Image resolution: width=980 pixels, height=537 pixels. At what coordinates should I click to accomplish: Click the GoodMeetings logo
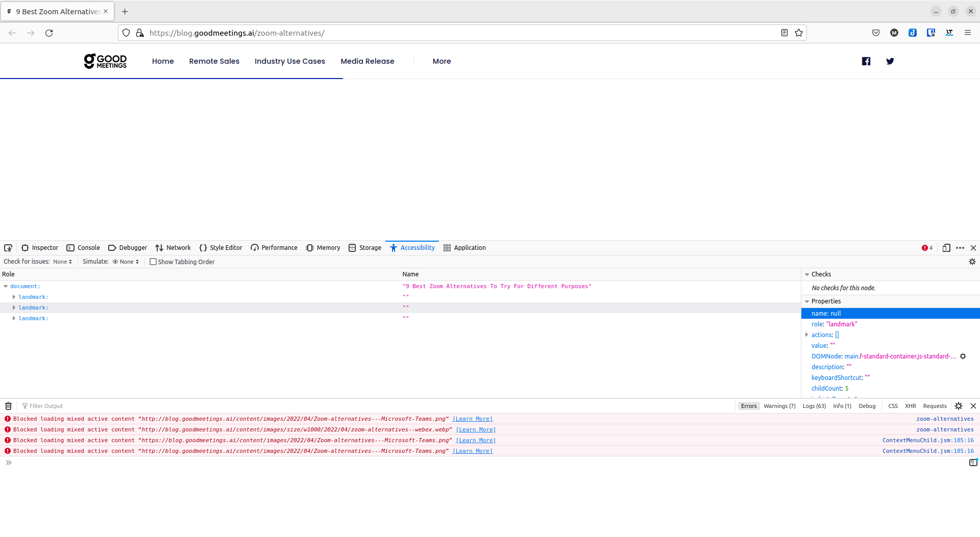click(105, 61)
